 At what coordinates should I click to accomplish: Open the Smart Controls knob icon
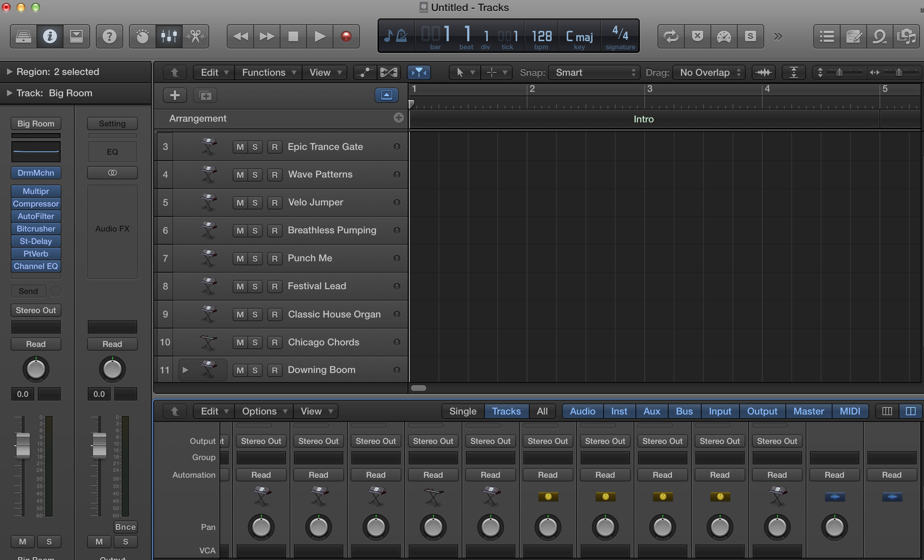pyautogui.click(x=143, y=36)
